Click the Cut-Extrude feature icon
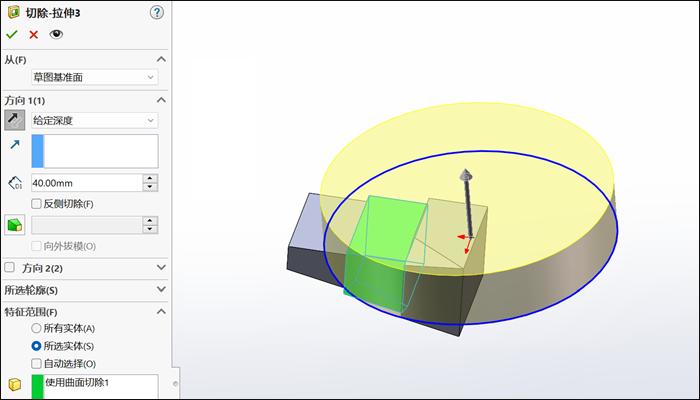Screen dimensions: 700x400 point(13,12)
